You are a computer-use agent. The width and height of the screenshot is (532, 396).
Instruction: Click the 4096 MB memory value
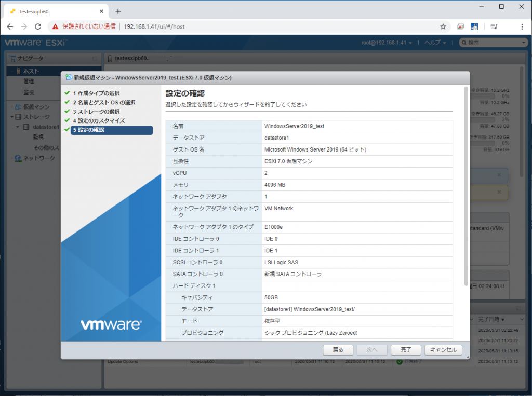(x=275, y=185)
